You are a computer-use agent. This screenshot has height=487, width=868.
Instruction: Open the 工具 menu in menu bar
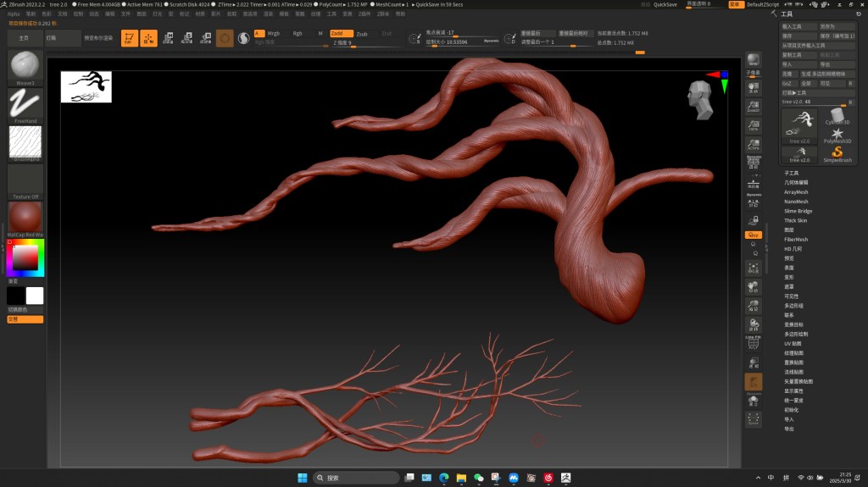(x=331, y=14)
